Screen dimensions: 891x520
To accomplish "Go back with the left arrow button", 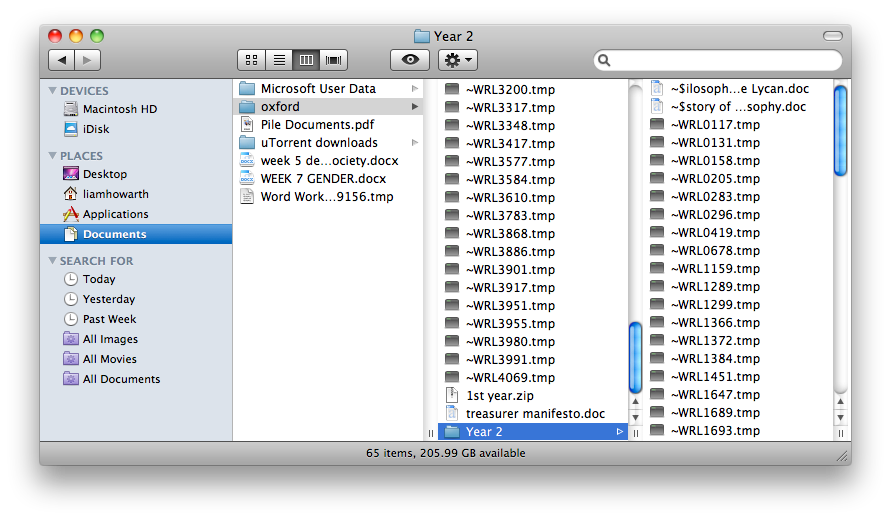I will pos(61,60).
